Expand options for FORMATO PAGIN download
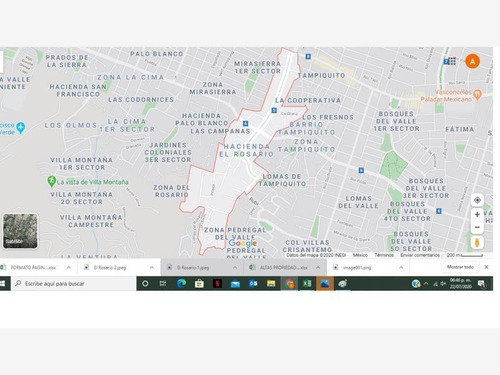 pos(69,267)
